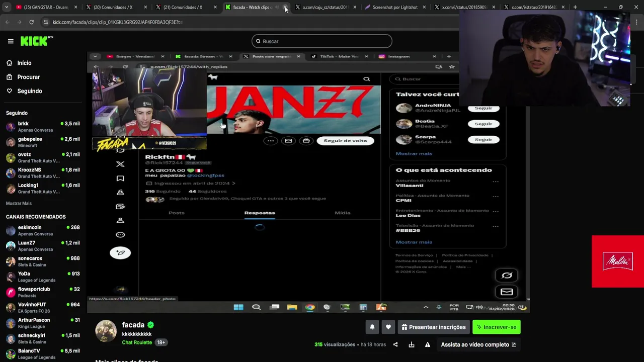Click schneckyirl channel avatar
Screen dimensions: 644x362
pyautogui.click(x=11, y=338)
